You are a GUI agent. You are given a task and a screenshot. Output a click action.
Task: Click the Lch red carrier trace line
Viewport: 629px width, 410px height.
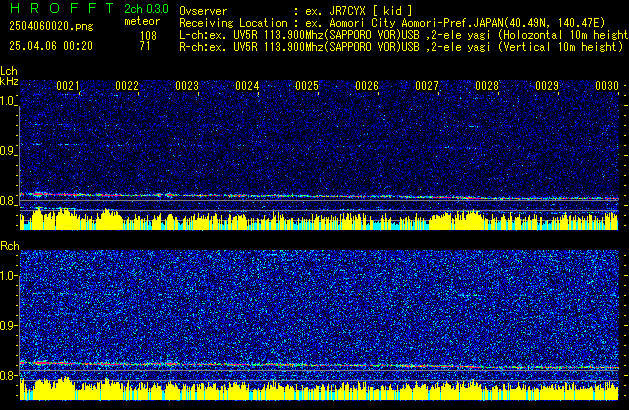(319, 196)
